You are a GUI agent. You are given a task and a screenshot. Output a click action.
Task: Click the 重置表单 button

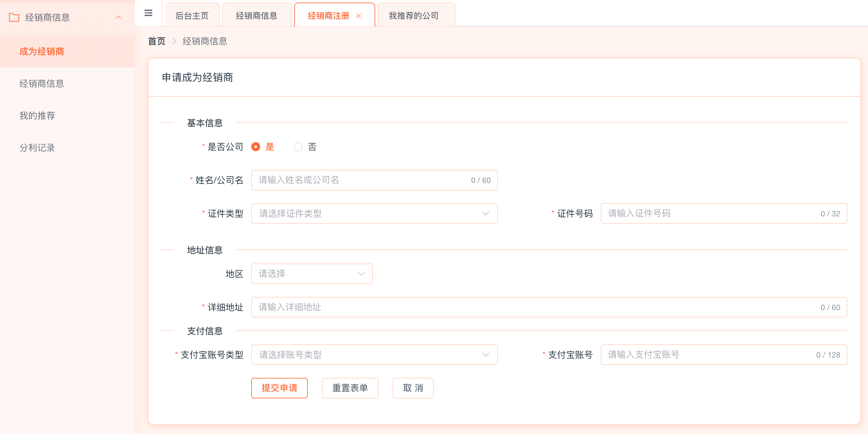coord(350,388)
